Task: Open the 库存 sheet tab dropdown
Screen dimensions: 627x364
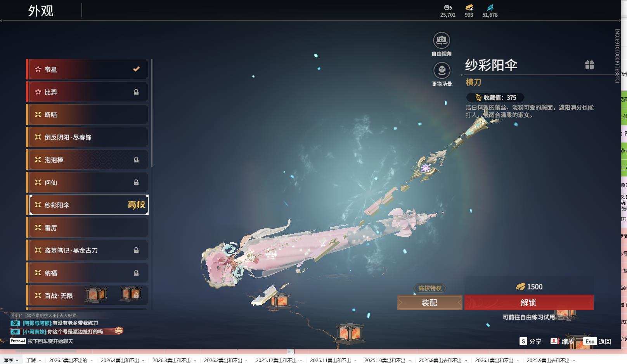Action: coord(17,361)
